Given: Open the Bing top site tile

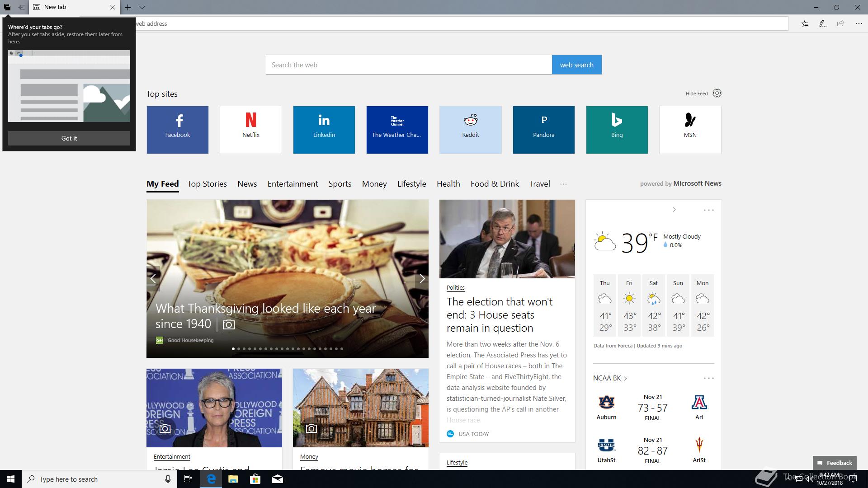Looking at the screenshot, I should pyautogui.click(x=617, y=130).
